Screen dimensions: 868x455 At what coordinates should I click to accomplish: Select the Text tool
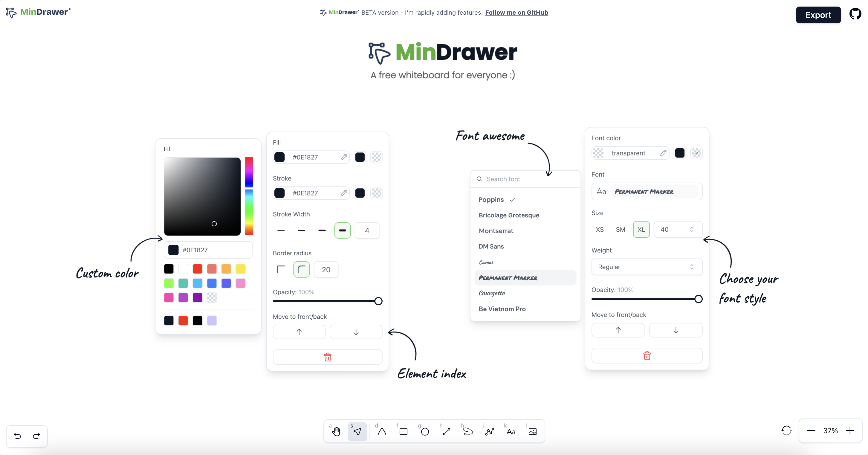(x=511, y=431)
